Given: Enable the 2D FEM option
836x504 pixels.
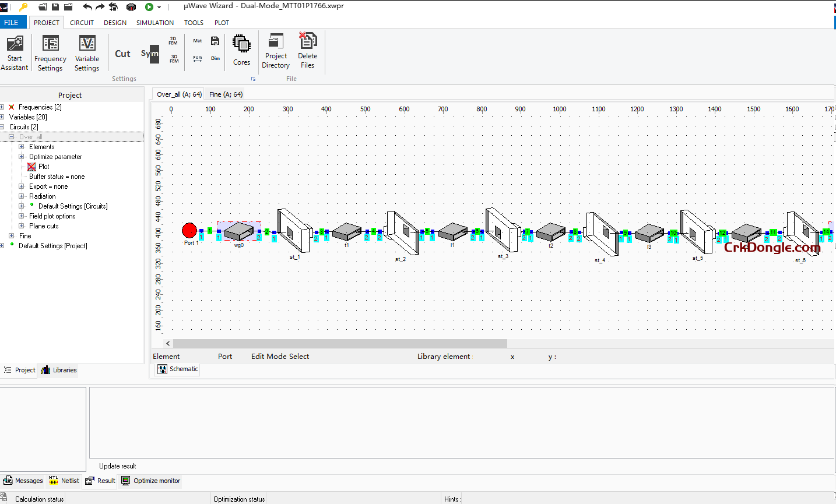Looking at the screenshot, I should (173, 41).
